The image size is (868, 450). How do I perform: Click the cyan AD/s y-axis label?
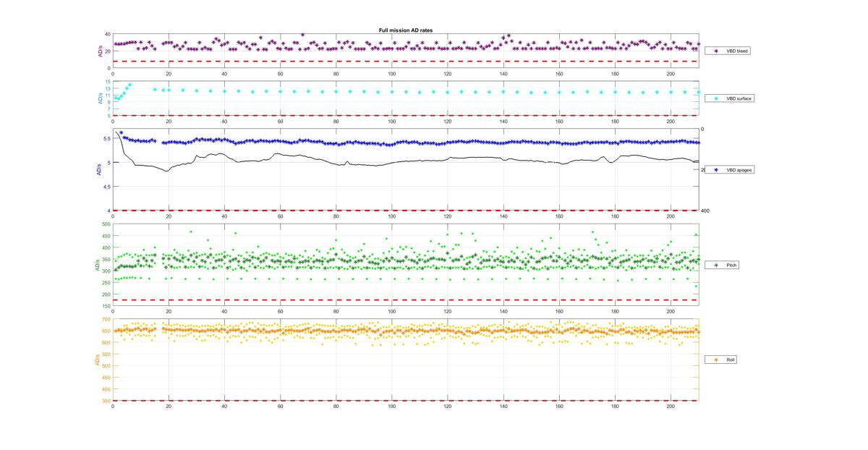tap(101, 98)
